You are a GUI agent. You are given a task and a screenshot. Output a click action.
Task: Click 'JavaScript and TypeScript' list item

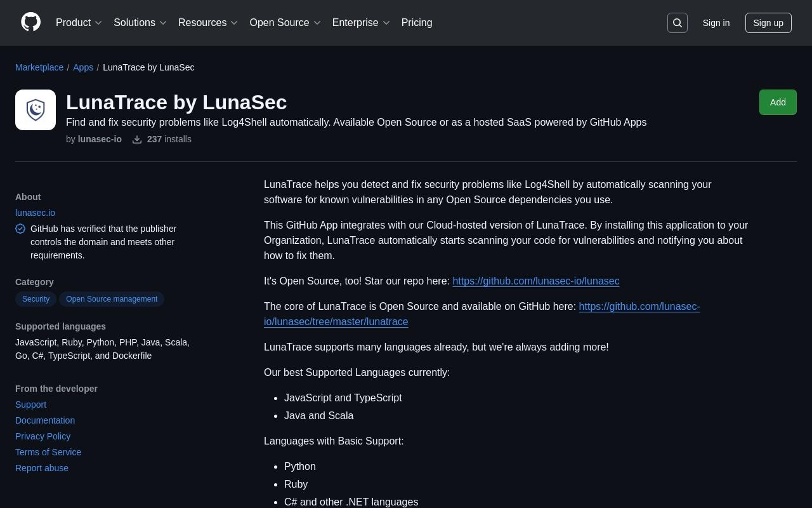click(343, 398)
